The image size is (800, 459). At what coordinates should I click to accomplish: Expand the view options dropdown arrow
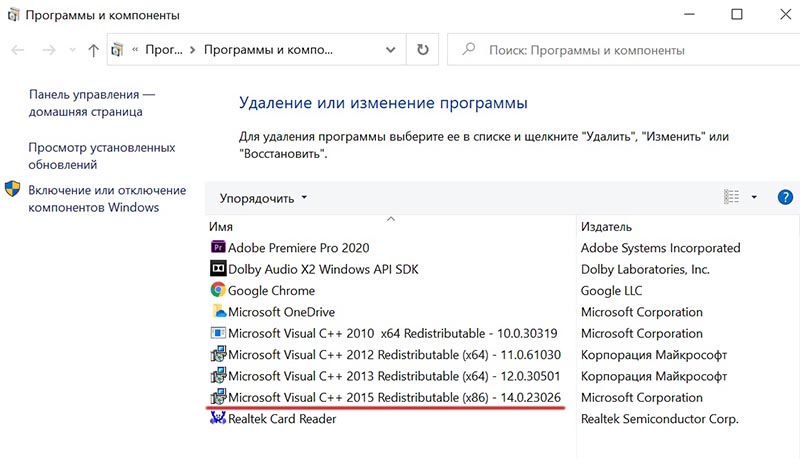754,197
